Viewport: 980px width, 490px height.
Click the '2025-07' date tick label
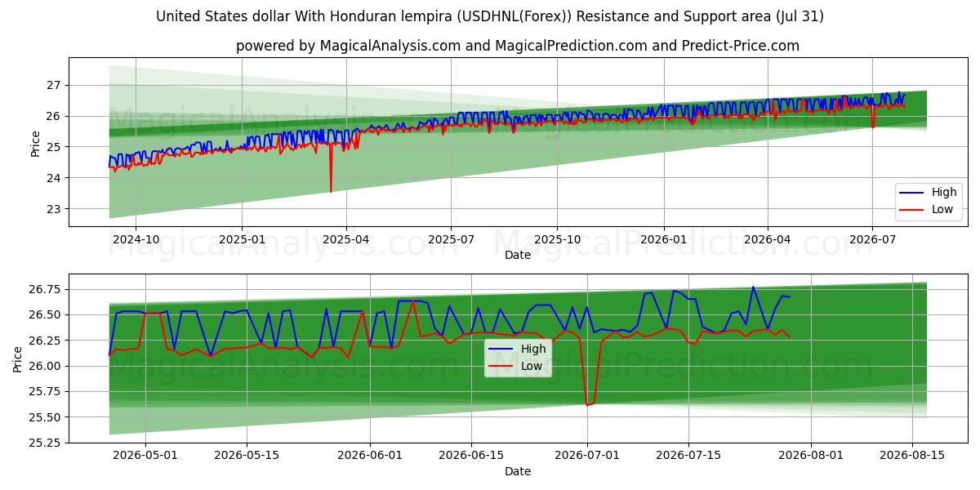click(x=452, y=240)
